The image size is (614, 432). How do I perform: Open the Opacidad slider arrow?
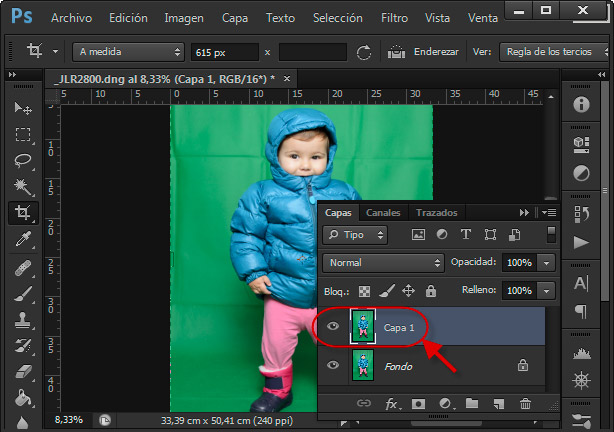[x=547, y=262]
